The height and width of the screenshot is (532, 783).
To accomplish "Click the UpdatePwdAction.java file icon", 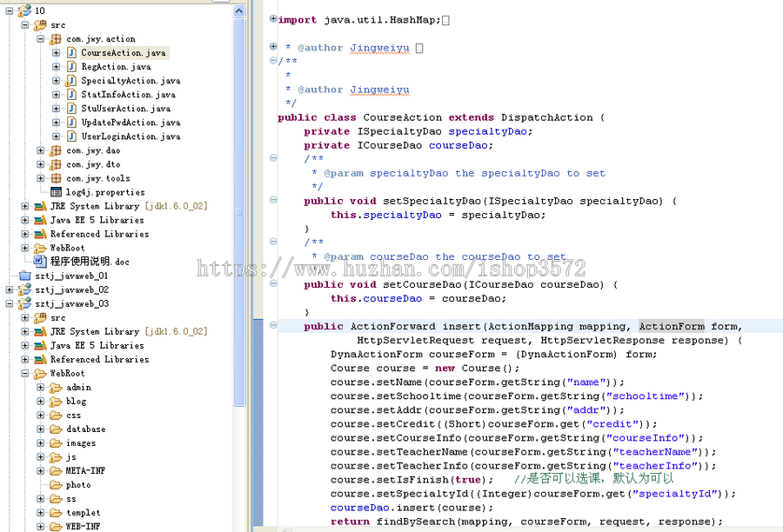I will [71, 123].
